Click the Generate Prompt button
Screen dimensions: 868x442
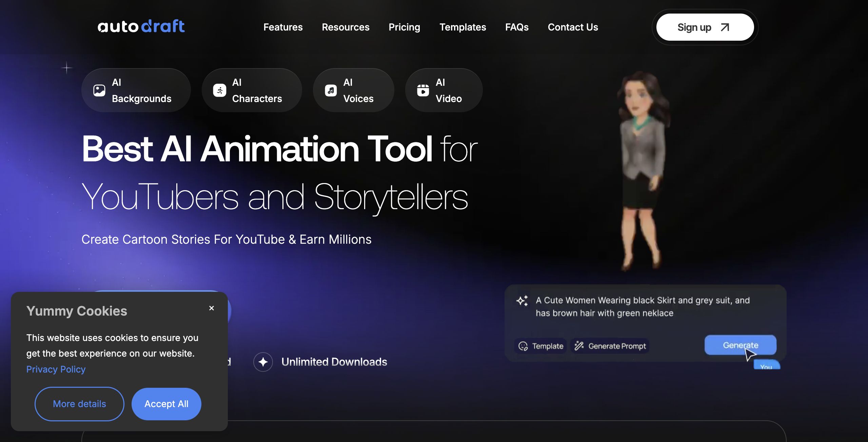coord(610,346)
